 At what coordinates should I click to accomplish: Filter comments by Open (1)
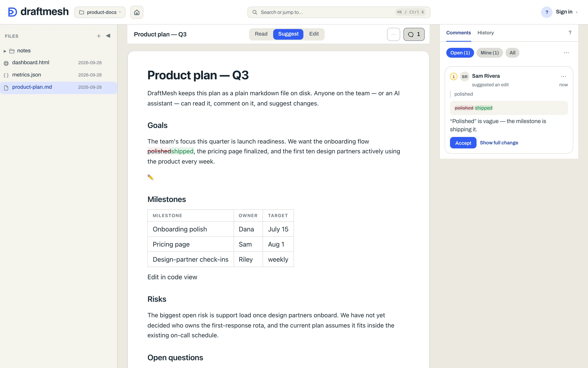click(460, 53)
